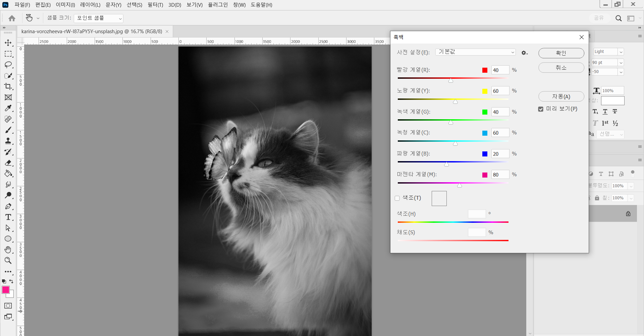Open the 90 pt font size dropdown
644x336 pixels.
(621, 63)
